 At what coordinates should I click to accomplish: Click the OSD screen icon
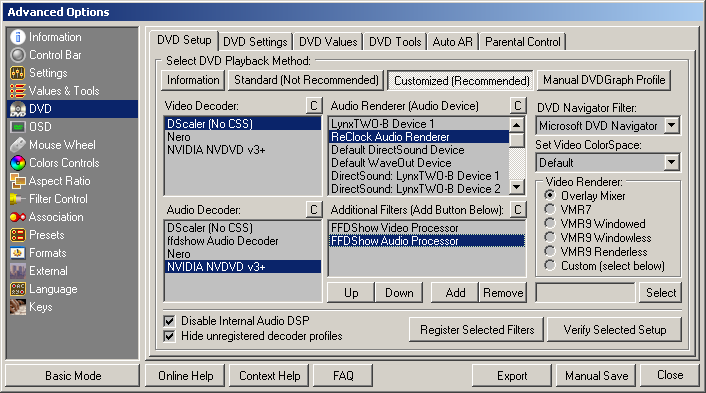point(18,127)
